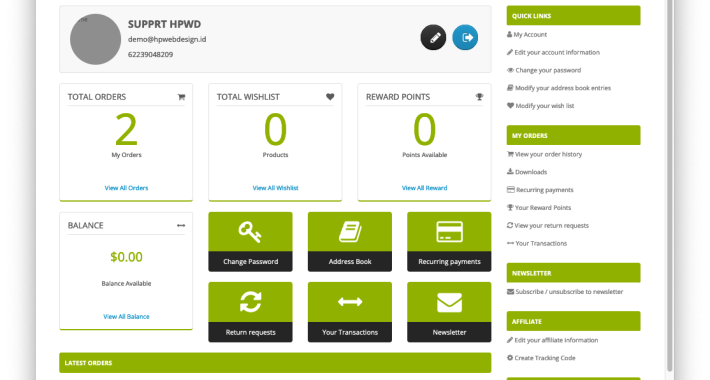
Task: Click the arrows icon in Balance card
Action: (x=181, y=226)
